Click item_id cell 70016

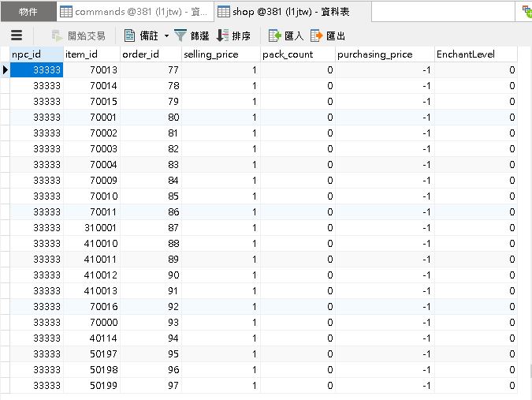91,307
